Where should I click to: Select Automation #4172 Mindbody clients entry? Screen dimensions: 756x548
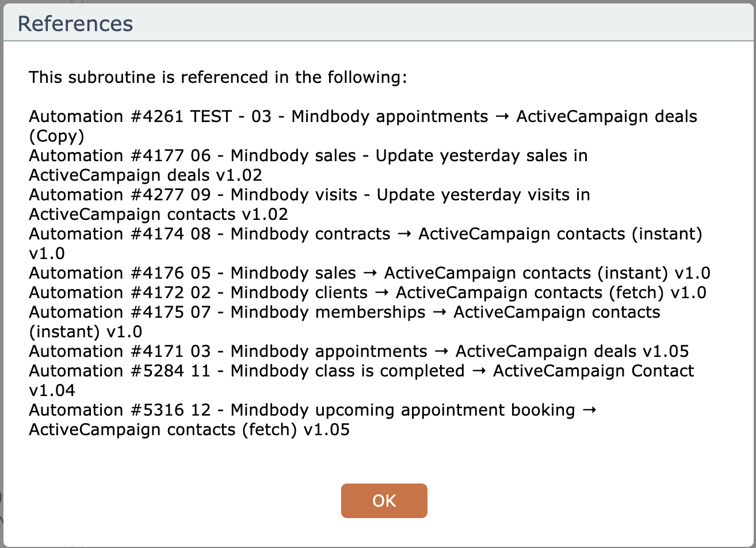point(367,292)
